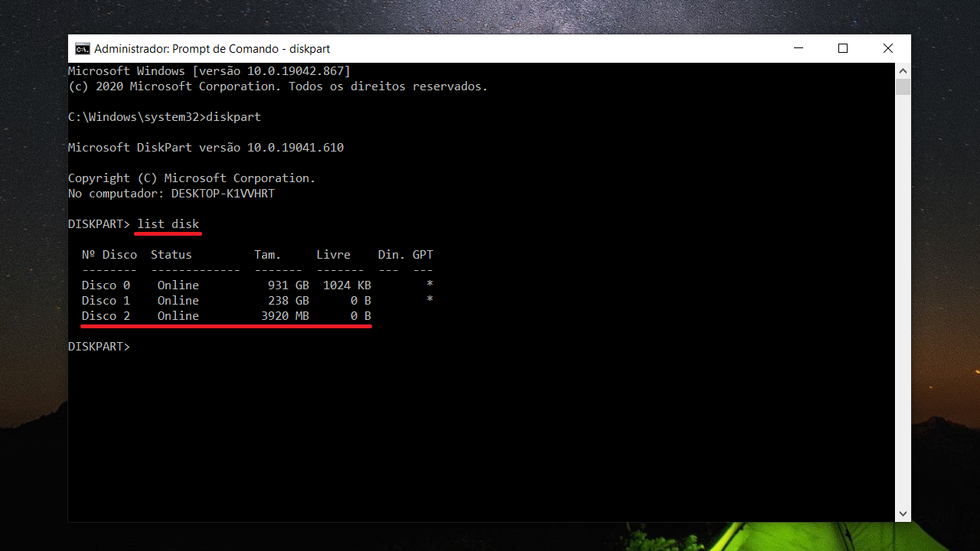Click the 'Nº Disco' column header
The width and height of the screenshot is (980, 551).
tap(109, 255)
